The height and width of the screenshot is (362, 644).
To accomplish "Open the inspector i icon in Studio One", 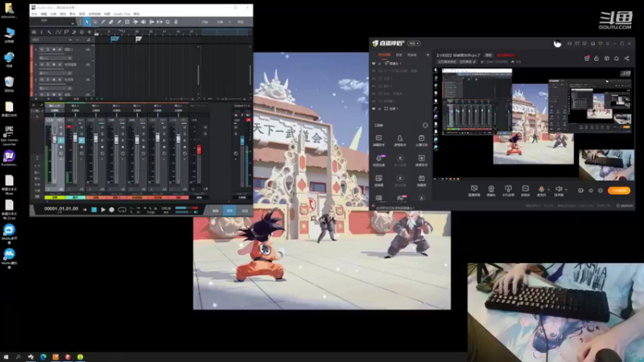I will tap(41, 32).
